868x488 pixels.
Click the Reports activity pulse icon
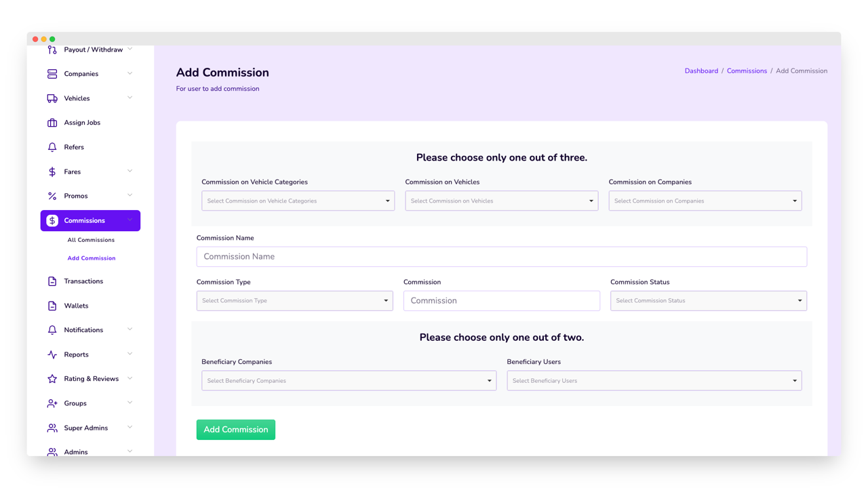tap(52, 354)
